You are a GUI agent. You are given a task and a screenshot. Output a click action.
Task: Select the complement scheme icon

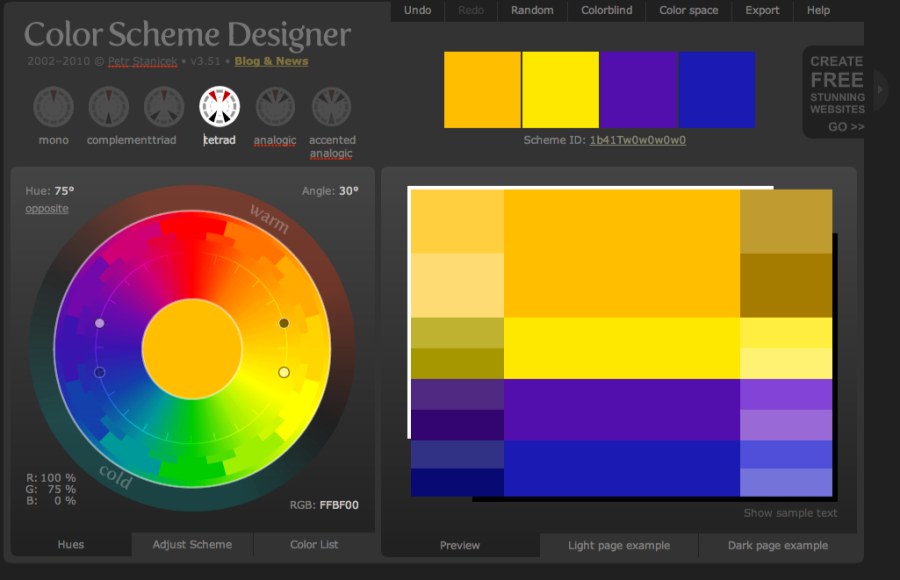pyautogui.click(x=108, y=107)
